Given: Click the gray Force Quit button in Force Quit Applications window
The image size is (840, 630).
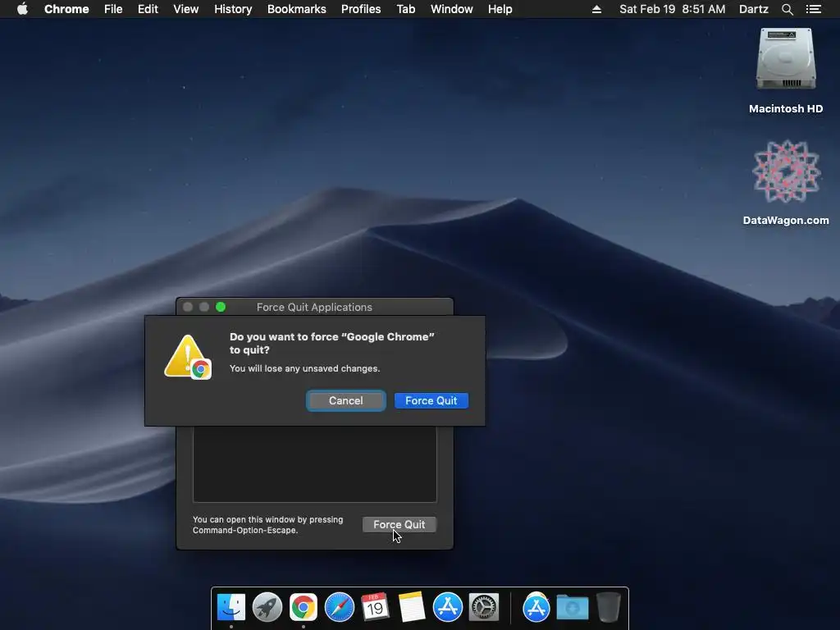Looking at the screenshot, I should tap(399, 524).
